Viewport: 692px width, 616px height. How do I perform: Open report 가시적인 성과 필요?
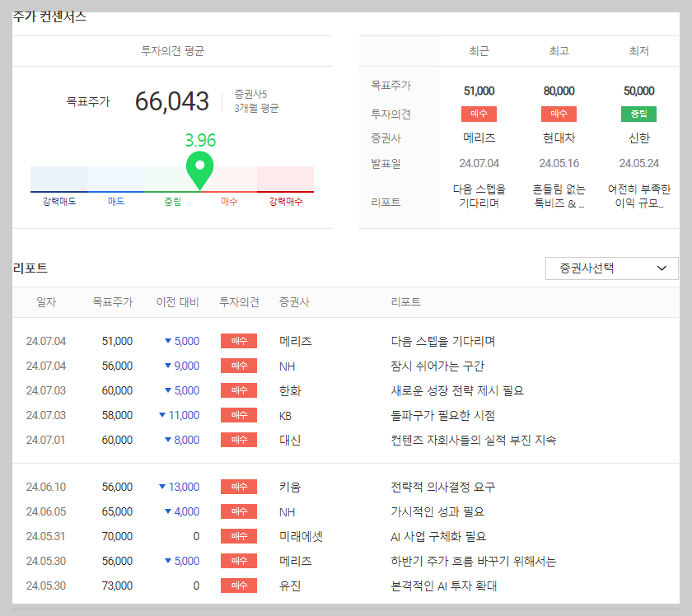(437, 511)
